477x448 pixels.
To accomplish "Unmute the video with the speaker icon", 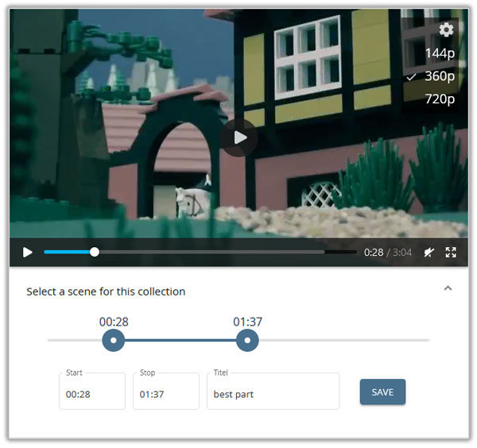I will pos(429,253).
